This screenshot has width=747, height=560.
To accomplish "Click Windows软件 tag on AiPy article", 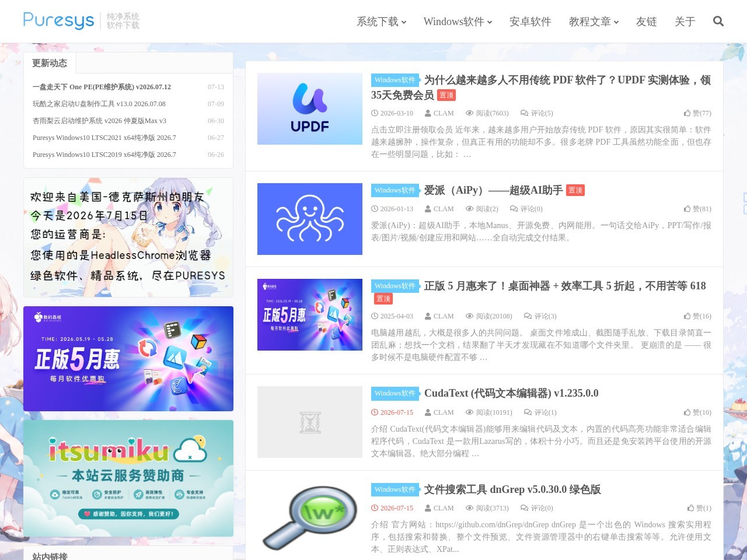I will click(x=395, y=190).
